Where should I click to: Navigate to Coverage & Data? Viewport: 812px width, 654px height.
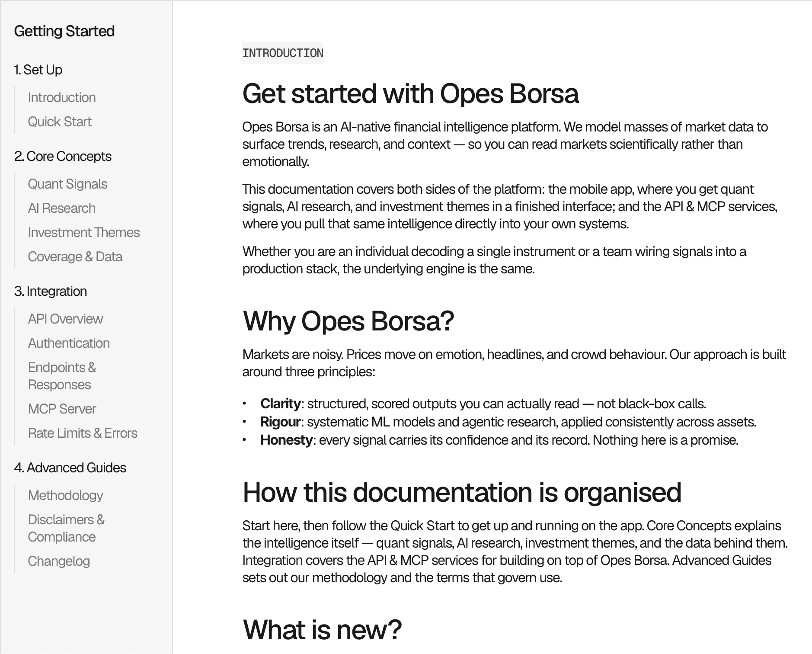tap(75, 257)
